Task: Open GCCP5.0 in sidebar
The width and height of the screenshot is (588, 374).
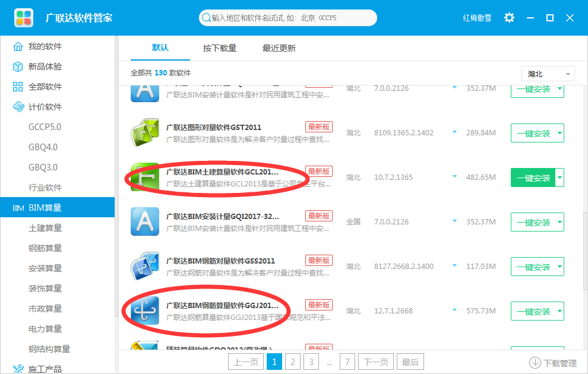Action: coord(45,127)
